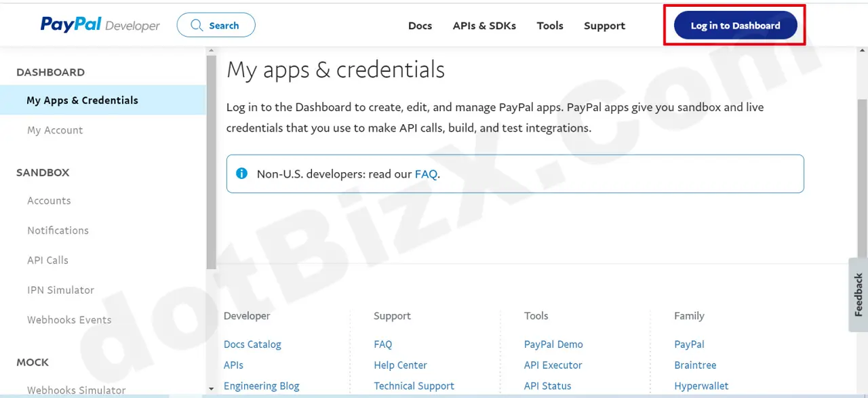Select Webhooks Events in sidebar

pyautogui.click(x=69, y=320)
